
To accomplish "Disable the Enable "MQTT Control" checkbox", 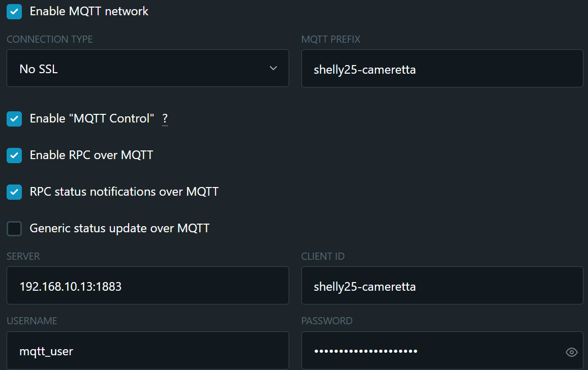I will 14,119.
